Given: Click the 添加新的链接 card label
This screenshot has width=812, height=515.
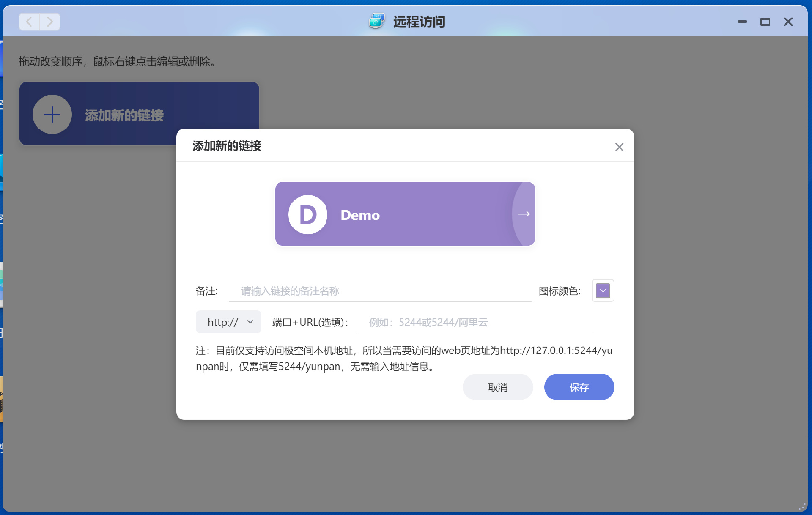Looking at the screenshot, I should click(x=124, y=115).
